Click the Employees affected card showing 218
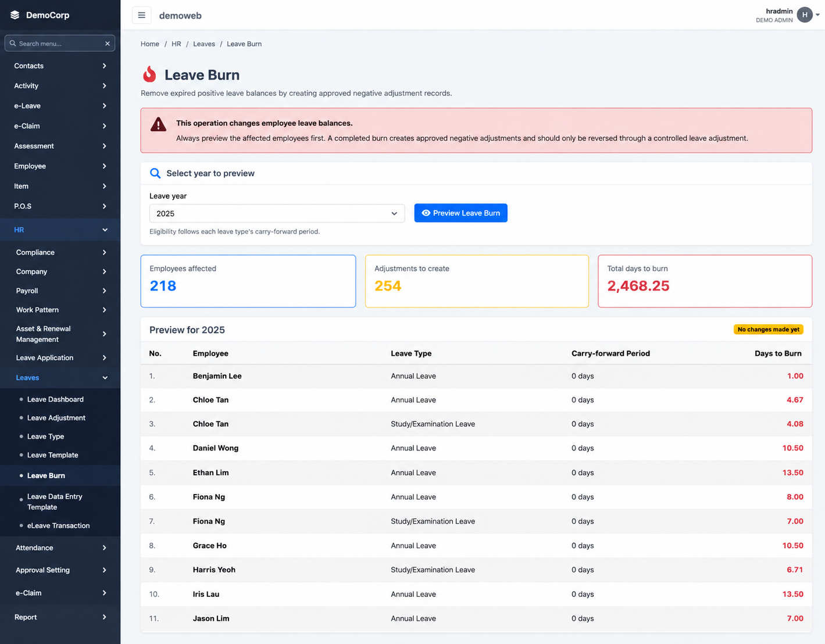This screenshot has height=644, width=825. (x=248, y=281)
